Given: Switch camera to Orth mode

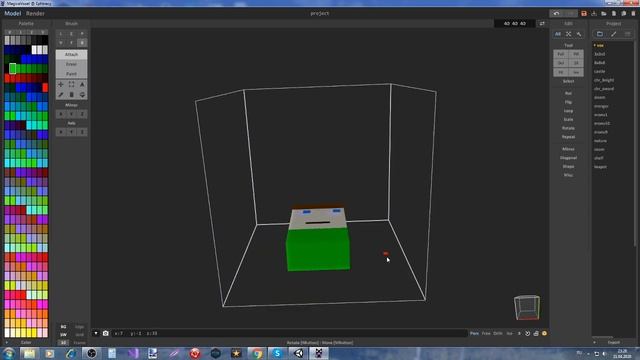Looking at the screenshot, I should [x=498, y=333].
